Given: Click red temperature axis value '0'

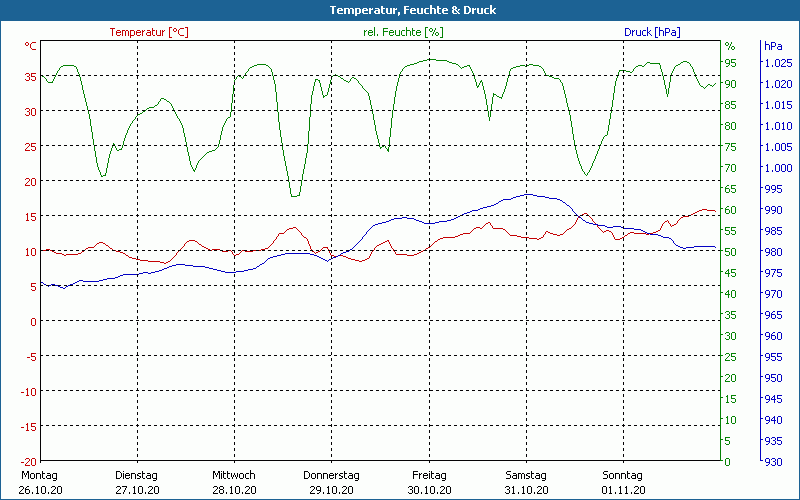Looking at the screenshot, I should [x=34, y=322].
